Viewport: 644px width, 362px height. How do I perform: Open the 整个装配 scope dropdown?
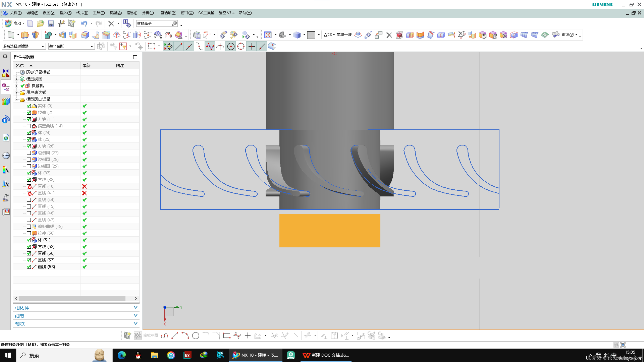tap(71, 46)
